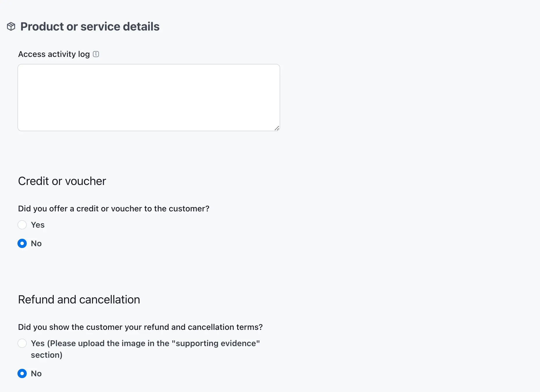Select Yes for credit or voucher offered

(22, 225)
